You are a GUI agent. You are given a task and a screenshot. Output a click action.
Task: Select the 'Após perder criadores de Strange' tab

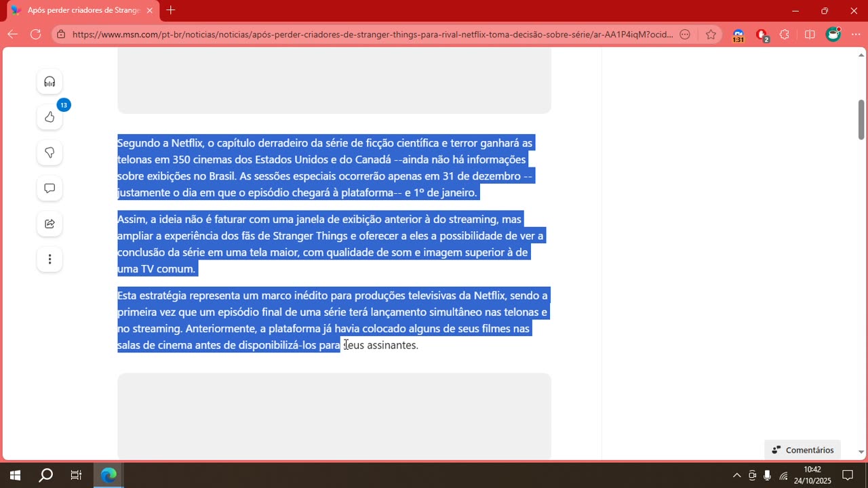[x=83, y=10]
